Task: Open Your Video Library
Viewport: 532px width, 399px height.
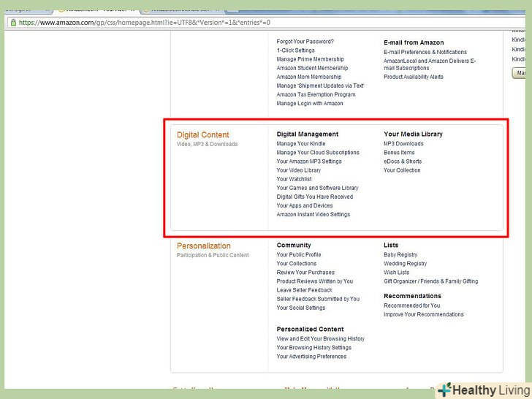Action: pyautogui.click(x=299, y=170)
